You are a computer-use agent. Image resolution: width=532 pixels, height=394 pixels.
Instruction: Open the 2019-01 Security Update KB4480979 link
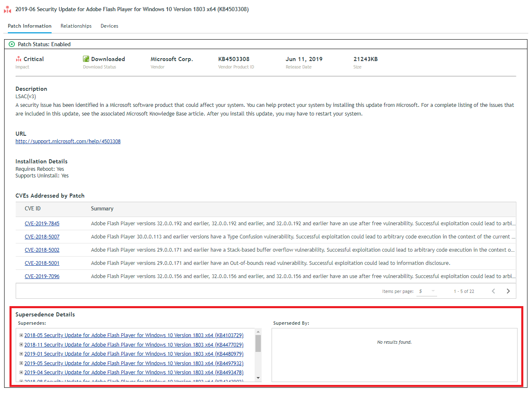click(134, 354)
